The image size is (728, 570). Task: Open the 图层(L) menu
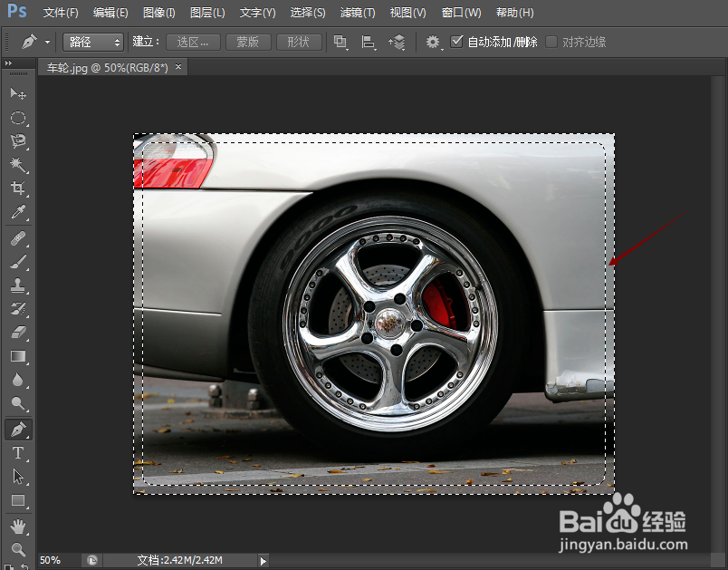(x=207, y=13)
